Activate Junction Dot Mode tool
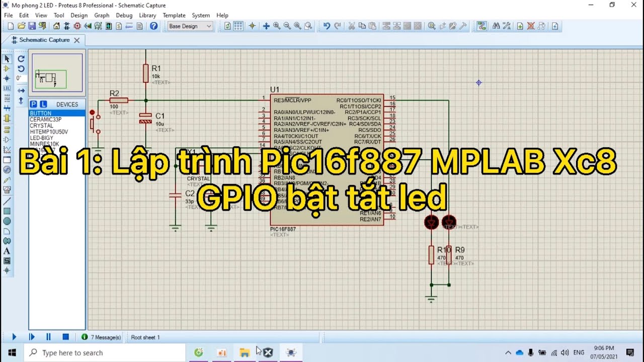This screenshot has width=644, height=362. pos(7,78)
